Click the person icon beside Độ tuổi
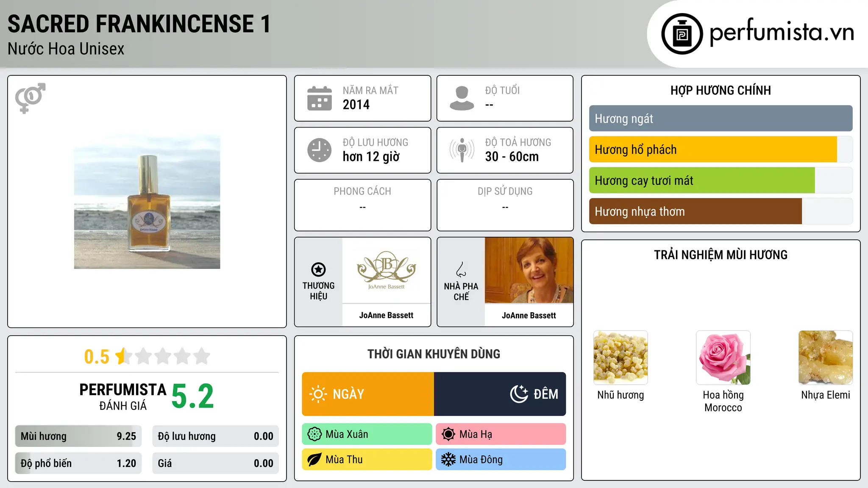This screenshot has height=488, width=868. click(462, 98)
